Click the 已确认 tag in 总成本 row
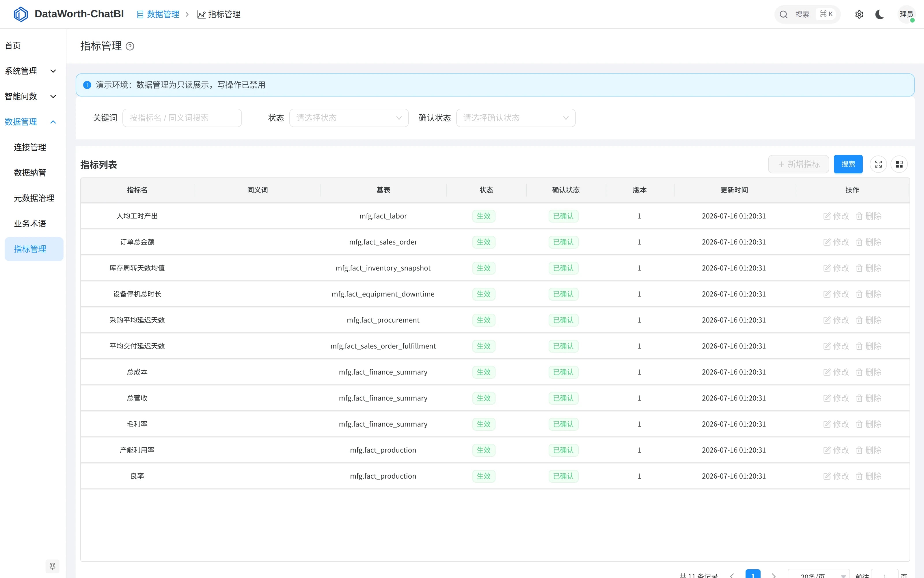924x578 pixels. pos(563,372)
